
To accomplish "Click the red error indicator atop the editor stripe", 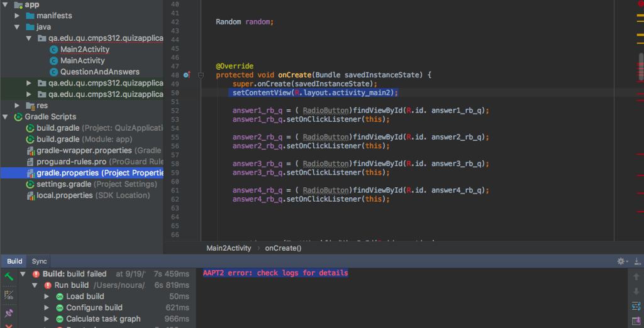I will (x=641, y=3).
